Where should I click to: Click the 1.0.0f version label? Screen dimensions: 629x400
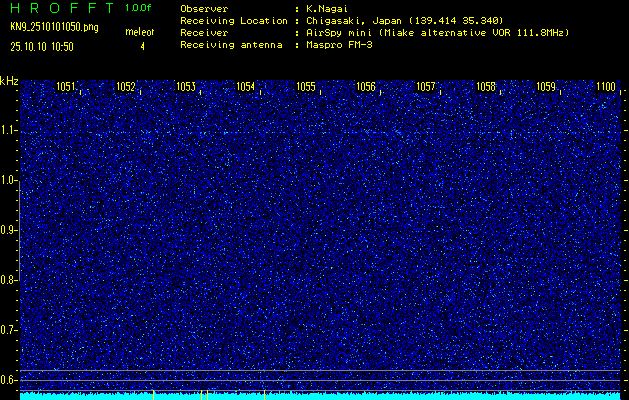coord(139,8)
